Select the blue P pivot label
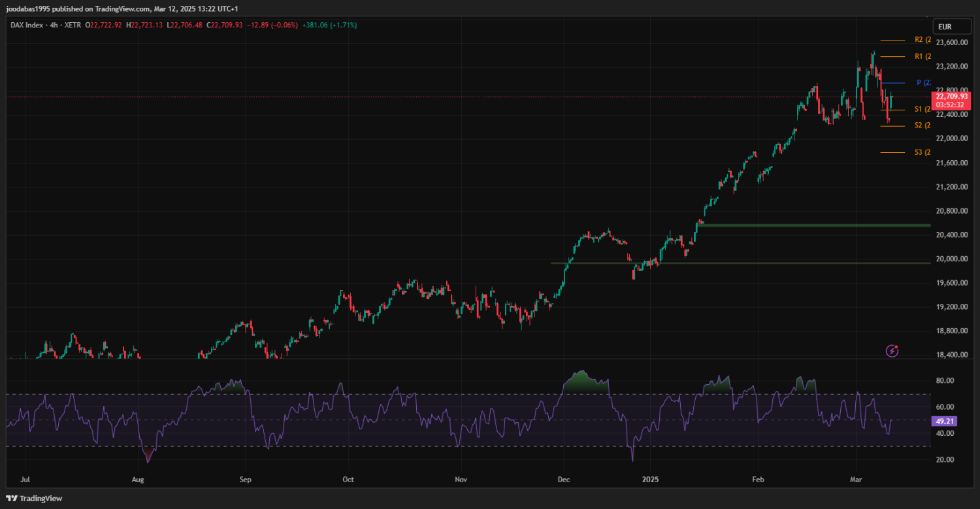Image resolution: width=980 pixels, height=509 pixels. [923, 83]
